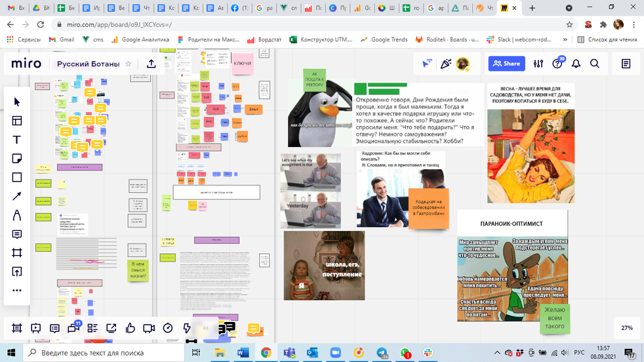644x362 pixels.
Task: Open the templates tool
Action: tap(17, 121)
